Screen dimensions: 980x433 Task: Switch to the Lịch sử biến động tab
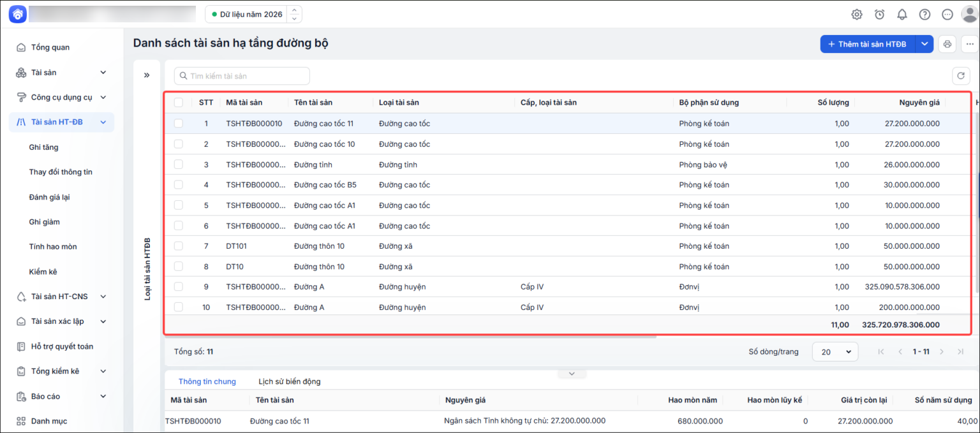point(290,381)
